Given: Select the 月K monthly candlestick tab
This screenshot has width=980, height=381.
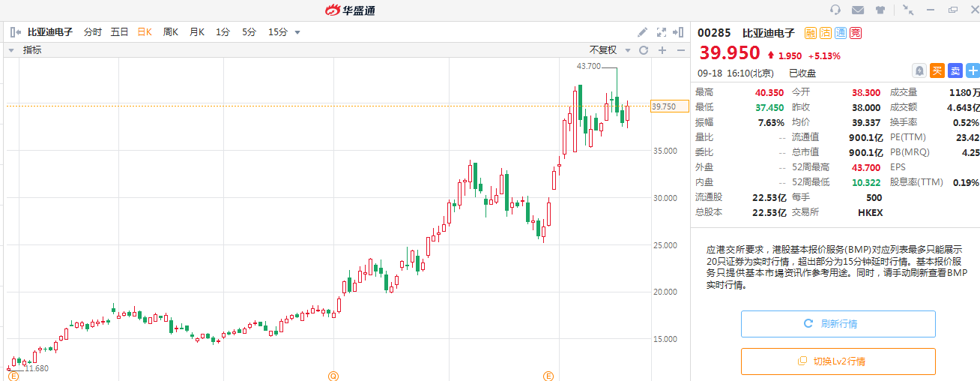Looking at the screenshot, I should (197, 32).
